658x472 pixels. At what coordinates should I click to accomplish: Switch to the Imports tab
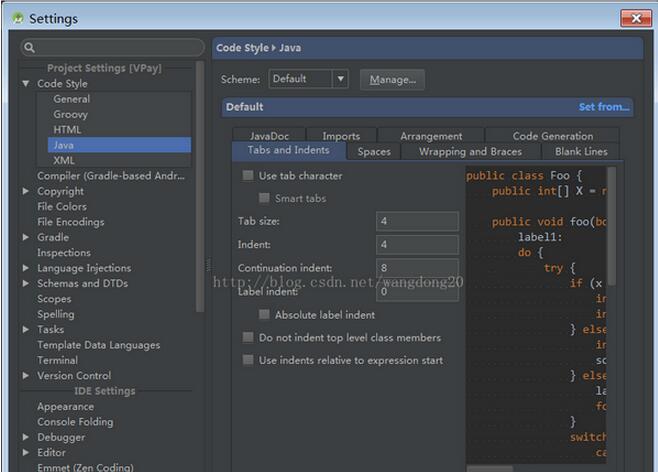(x=341, y=136)
